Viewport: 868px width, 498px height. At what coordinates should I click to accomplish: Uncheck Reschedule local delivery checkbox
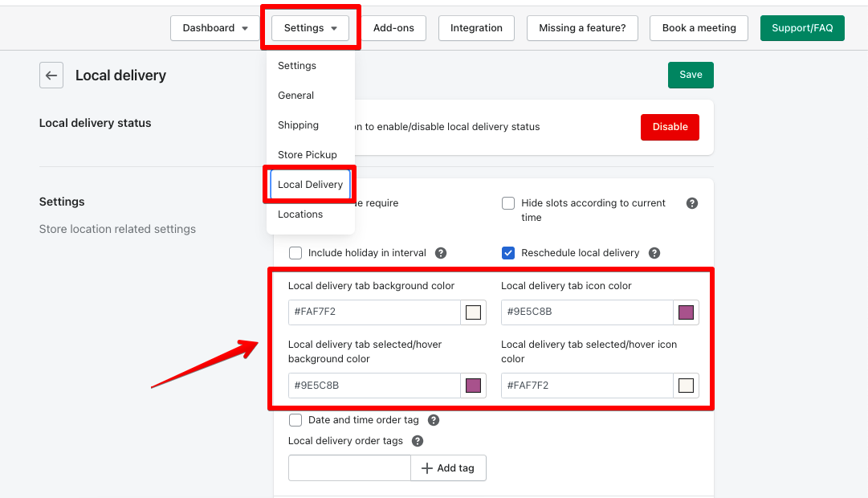point(508,253)
